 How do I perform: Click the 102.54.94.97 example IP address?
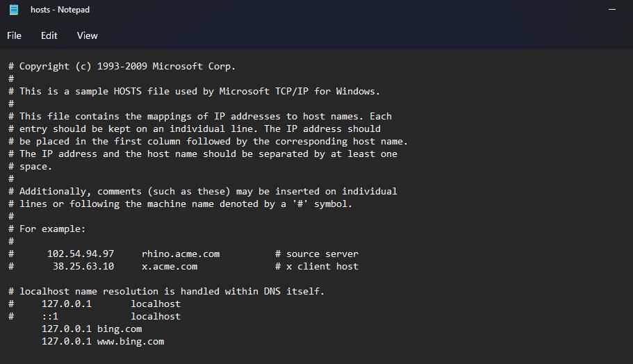coord(81,254)
